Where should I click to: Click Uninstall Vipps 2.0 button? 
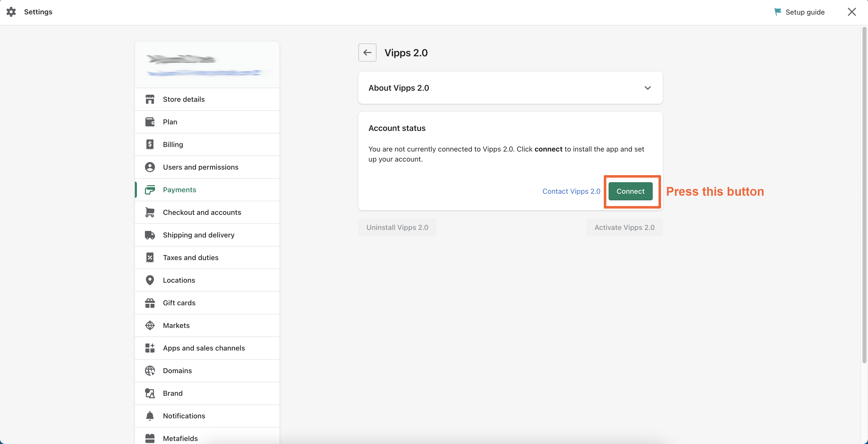click(397, 228)
